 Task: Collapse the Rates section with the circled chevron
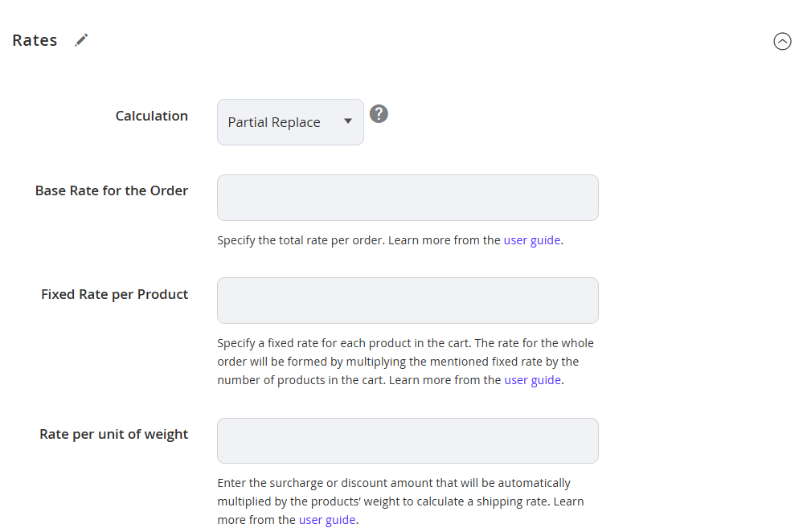tap(782, 41)
